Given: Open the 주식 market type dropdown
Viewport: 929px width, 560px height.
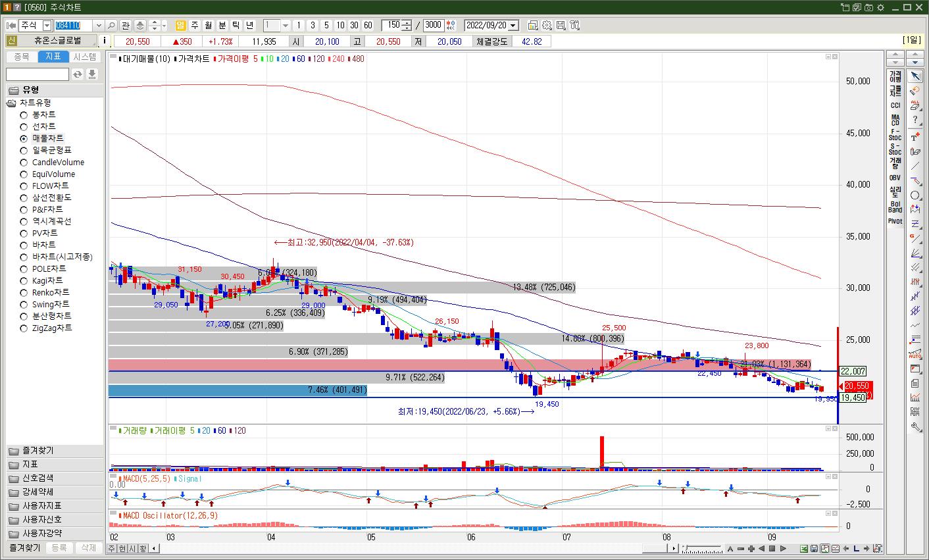Looking at the screenshot, I should [x=47, y=26].
